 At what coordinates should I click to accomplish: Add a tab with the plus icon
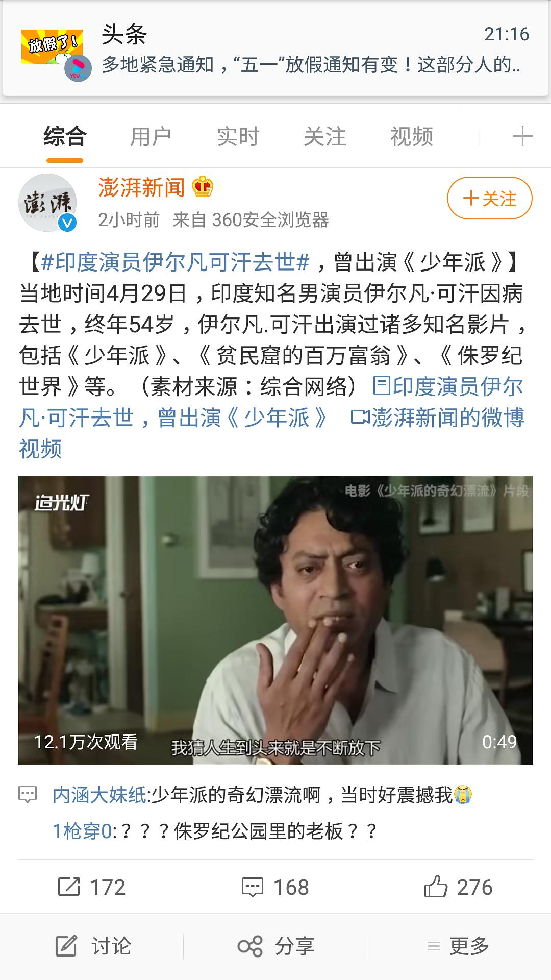click(x=522, y=137)
